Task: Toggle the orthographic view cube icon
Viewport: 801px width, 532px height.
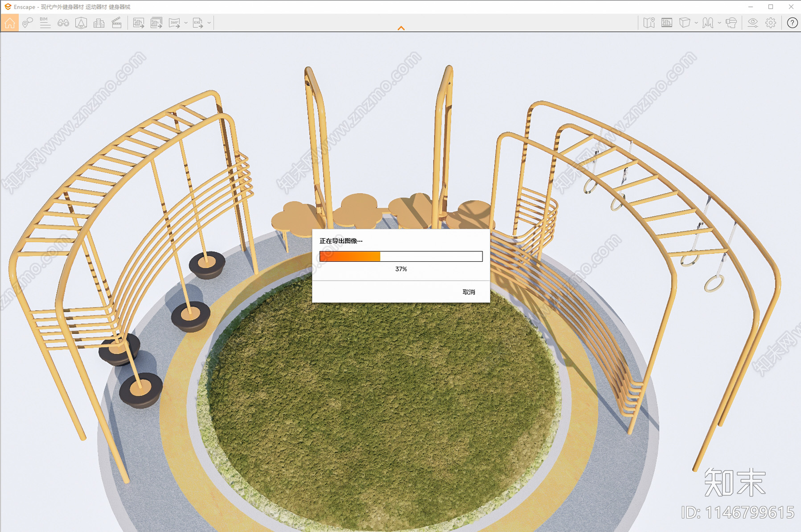Action: (x=685, y=23)
